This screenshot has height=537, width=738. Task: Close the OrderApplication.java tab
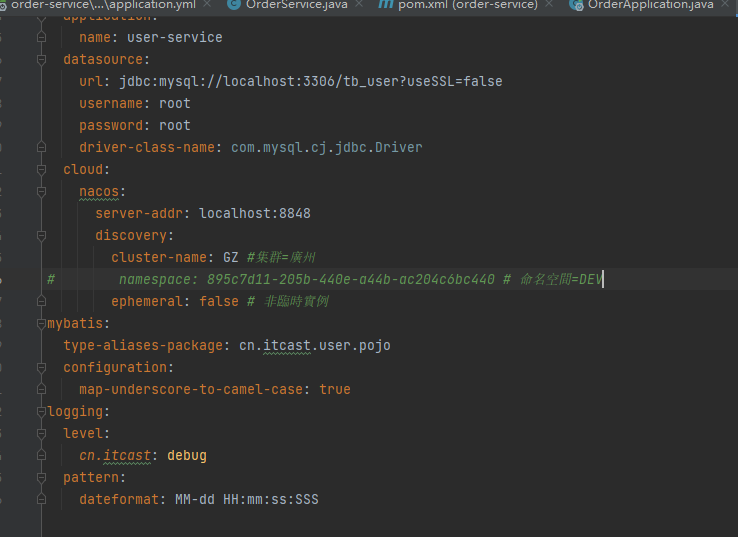(727, 4)
